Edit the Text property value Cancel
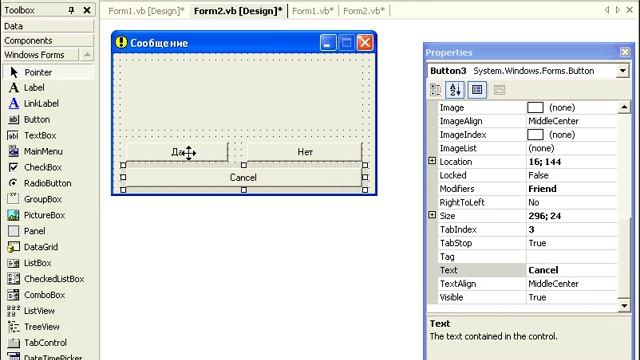This screenshot has width=640, height=360. click(x=571, y=270)
